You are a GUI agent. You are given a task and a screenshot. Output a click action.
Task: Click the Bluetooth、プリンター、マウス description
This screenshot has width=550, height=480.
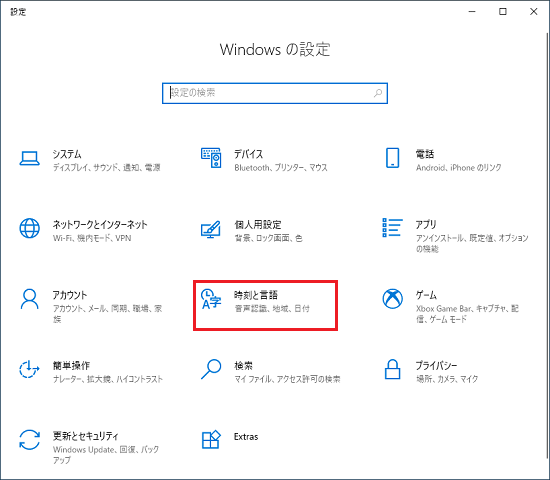[281, 168]
